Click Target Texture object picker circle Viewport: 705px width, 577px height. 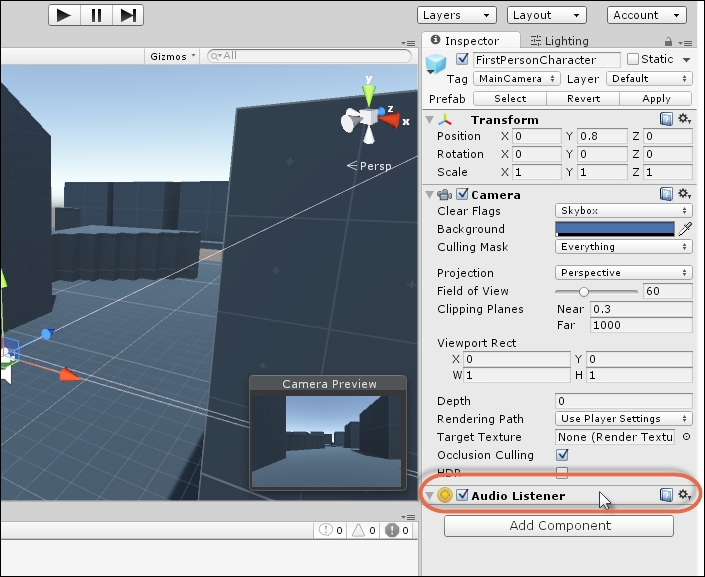point(686,437)
